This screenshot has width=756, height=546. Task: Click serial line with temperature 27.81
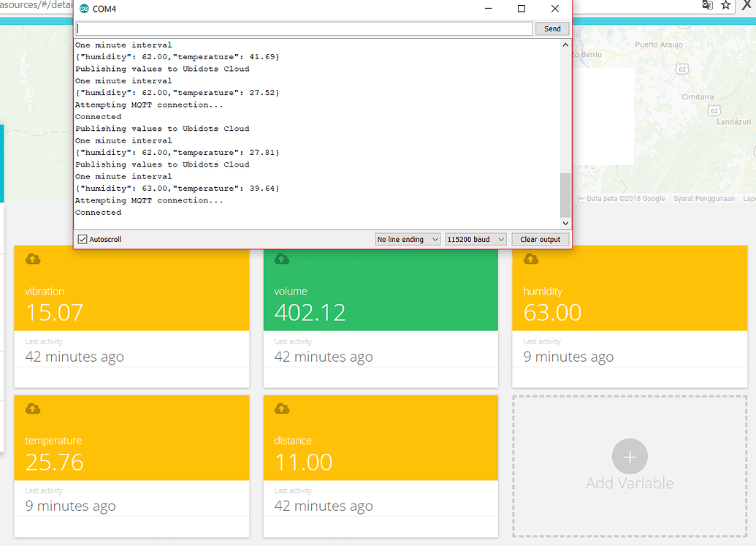(x=177, y=153)
